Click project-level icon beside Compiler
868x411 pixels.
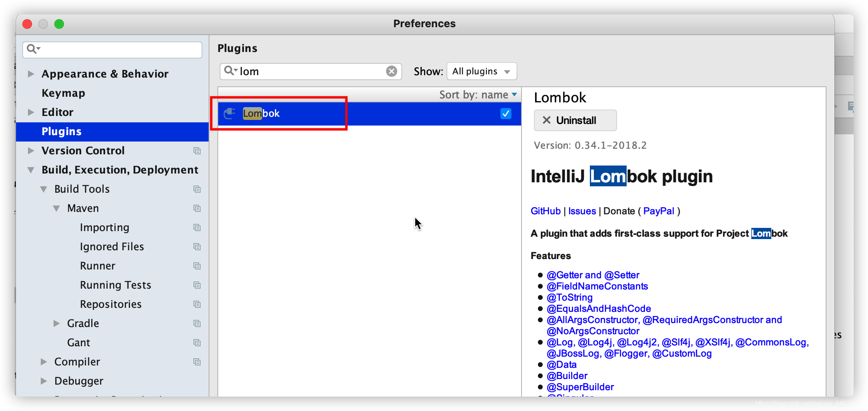[x=197, y=362]
